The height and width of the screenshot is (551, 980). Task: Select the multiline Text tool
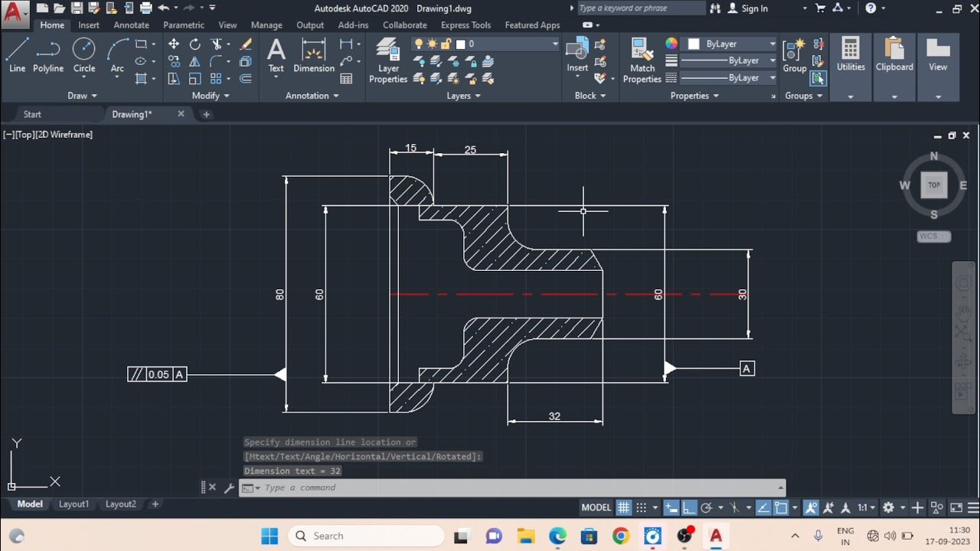(276, 55)
